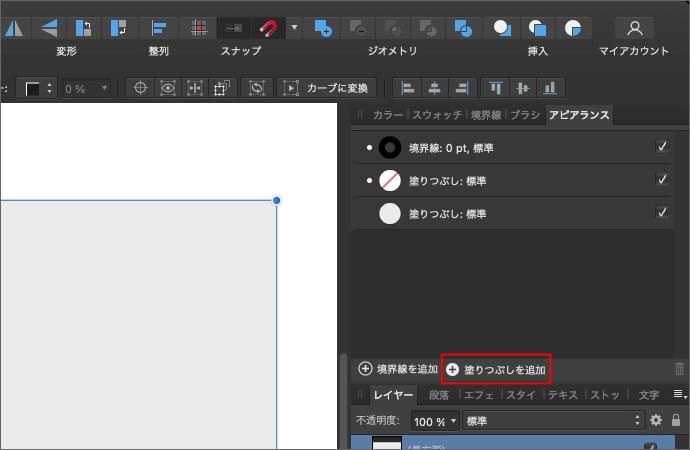Uncheck the 境界線: 0 pt stroke checkbox
The image size is (690, 450).
(661, 147)
